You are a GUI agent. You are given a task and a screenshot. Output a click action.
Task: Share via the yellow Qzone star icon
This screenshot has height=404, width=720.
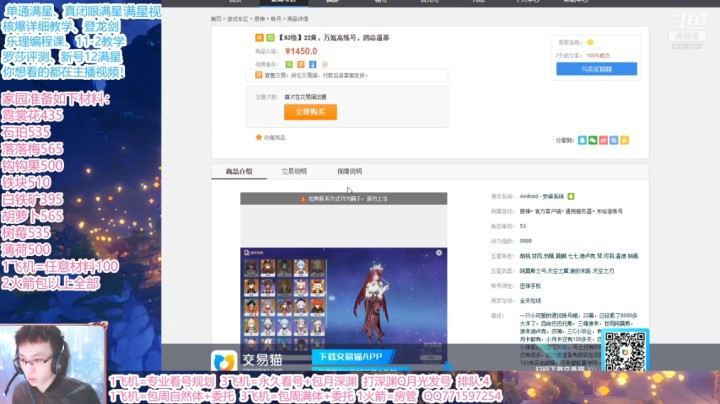pyautogui.click(x=624, y=140)
